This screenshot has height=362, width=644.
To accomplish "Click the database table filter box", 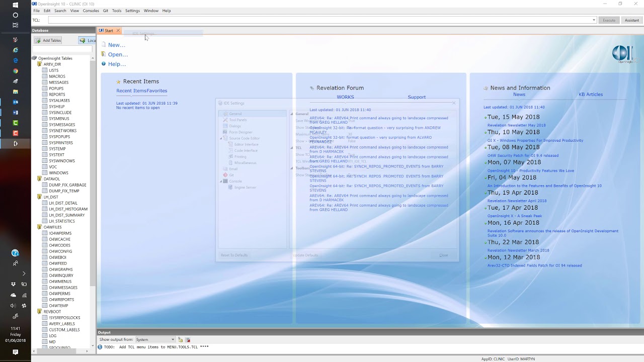I will (x=62, y=49).
